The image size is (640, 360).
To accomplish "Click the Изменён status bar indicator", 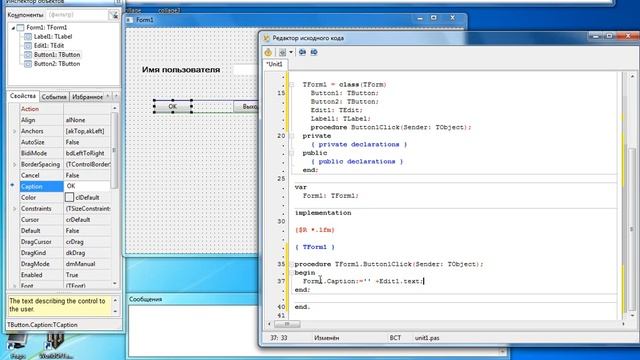I will (327, 338).
